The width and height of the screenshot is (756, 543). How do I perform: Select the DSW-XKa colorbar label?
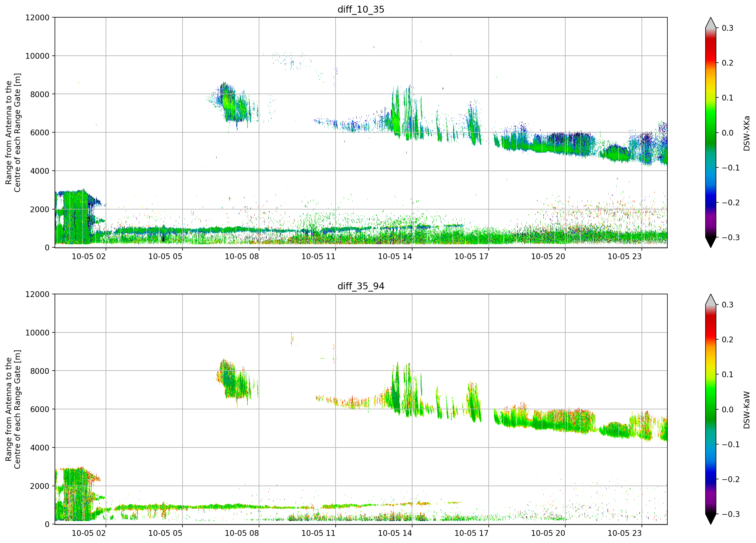747,133
